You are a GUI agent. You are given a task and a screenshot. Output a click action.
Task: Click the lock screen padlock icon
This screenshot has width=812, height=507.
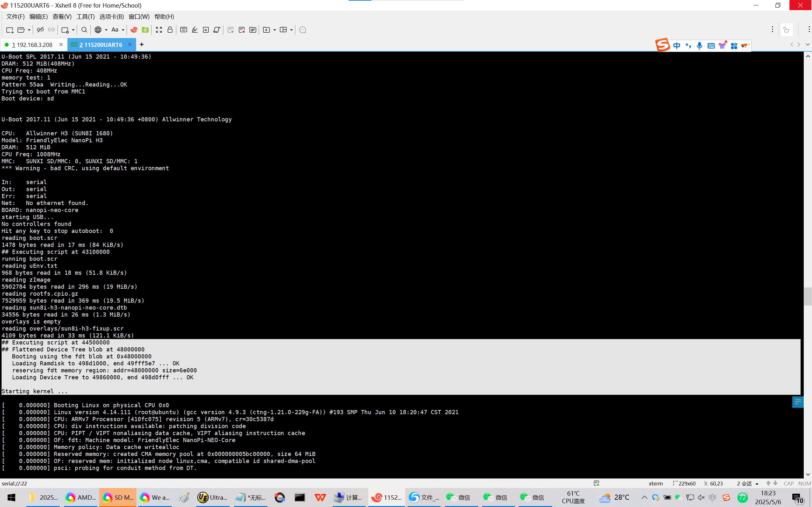(x=170, y=30)
